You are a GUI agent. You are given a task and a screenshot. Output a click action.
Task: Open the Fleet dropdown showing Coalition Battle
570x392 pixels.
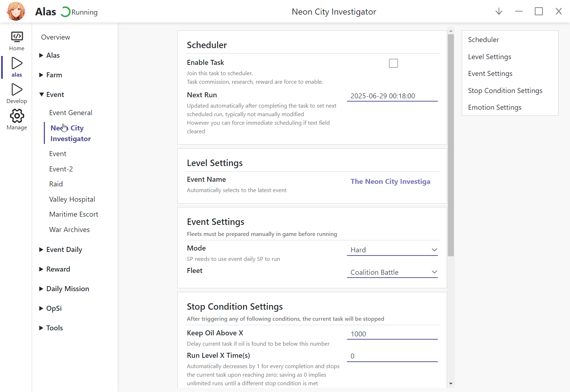tap(392, 272)
